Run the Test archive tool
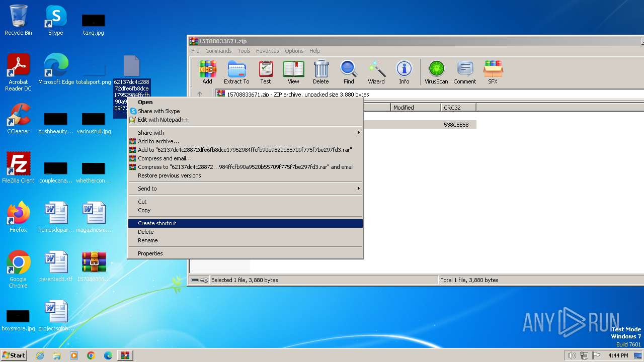 [x=266, y=72]
